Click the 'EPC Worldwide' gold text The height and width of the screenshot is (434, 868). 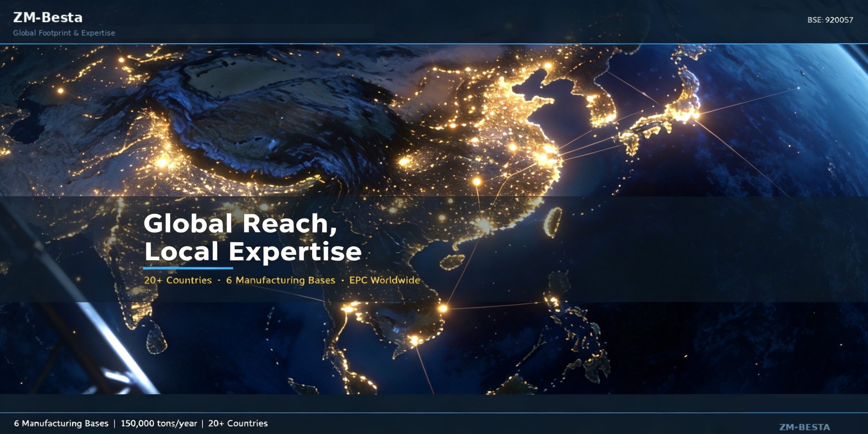pyautogui.click(x=384, y=280)
